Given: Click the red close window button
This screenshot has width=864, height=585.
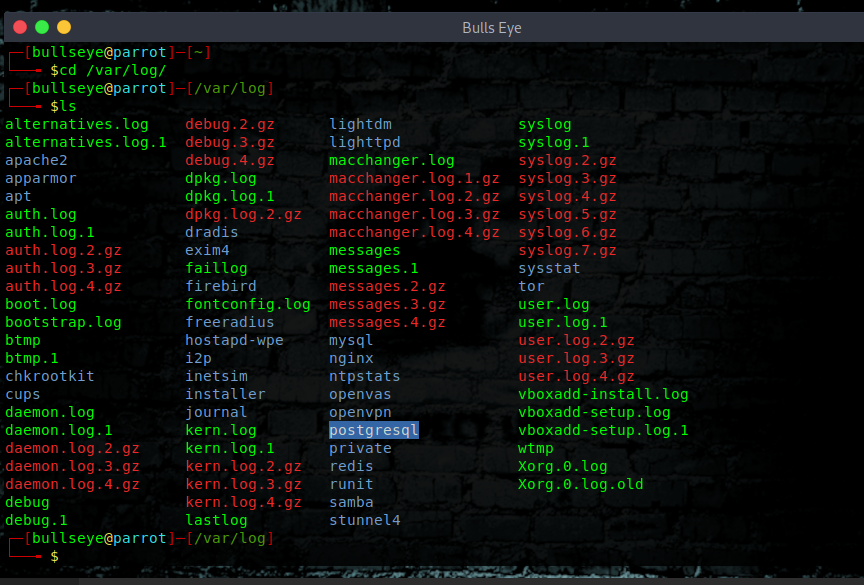Looking at the screenshot, I should point(20,27).
